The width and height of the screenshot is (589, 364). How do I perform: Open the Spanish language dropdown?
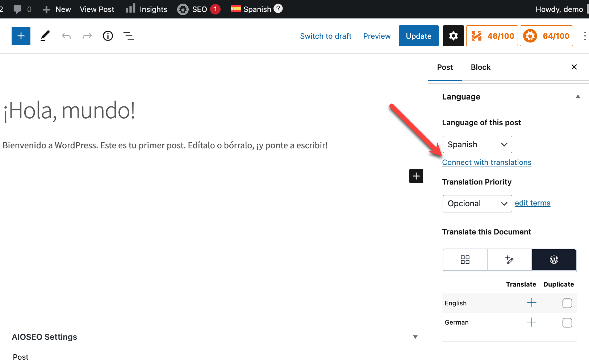pos(477,144)
